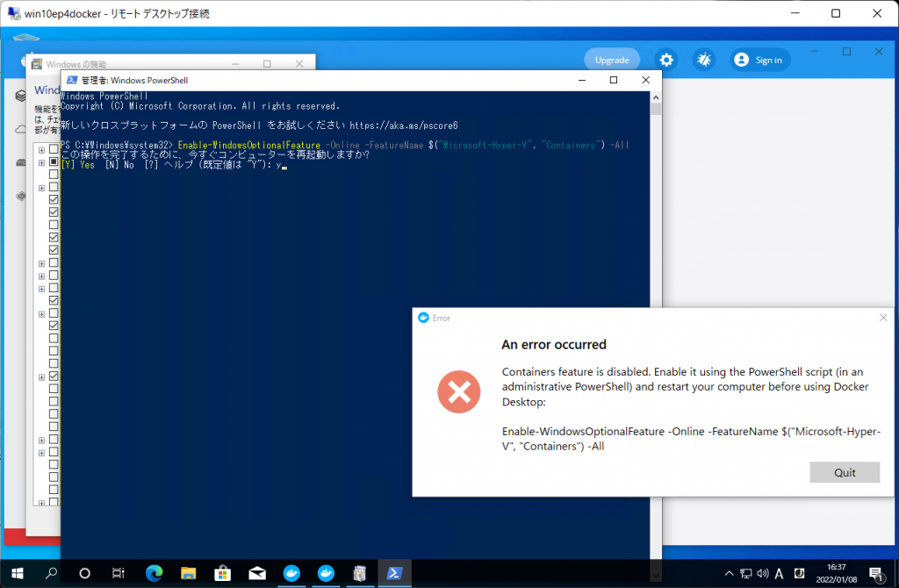Open the installer package taskbar icon
This screenshot has width=899, height=588.
point(360,573)
